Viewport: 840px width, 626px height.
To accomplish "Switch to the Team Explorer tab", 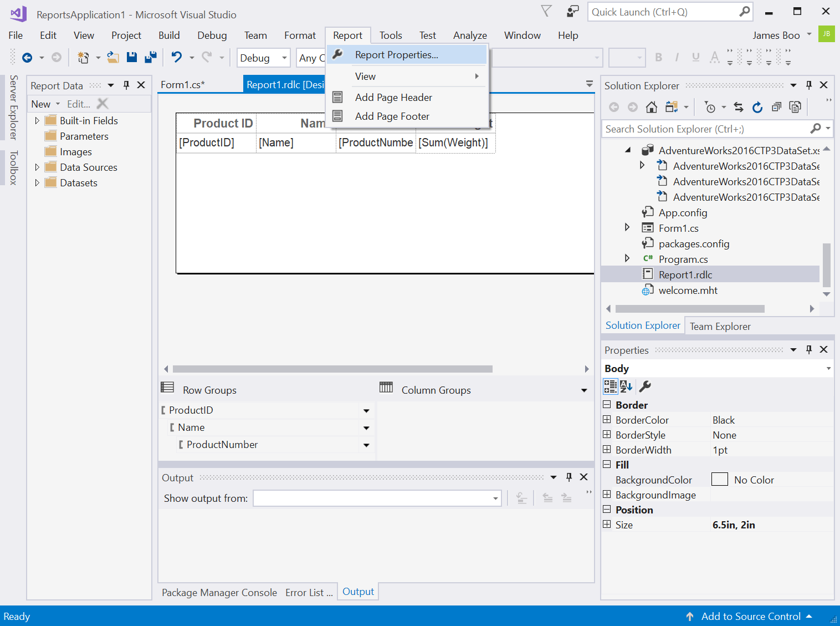I will pos(720,326).
